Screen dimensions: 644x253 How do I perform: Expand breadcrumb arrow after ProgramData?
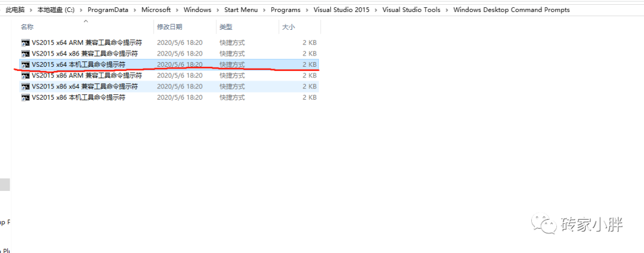pos(135,10)
